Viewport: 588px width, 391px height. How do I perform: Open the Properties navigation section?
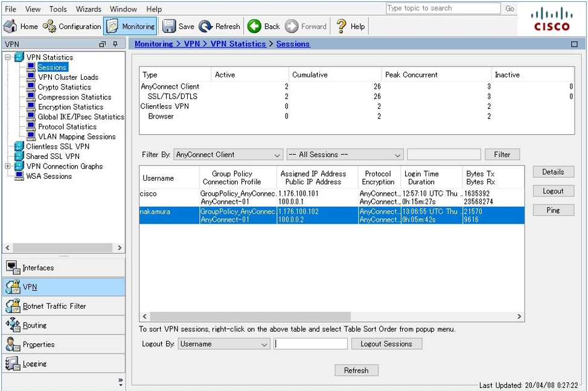click(x=63, y=344)
